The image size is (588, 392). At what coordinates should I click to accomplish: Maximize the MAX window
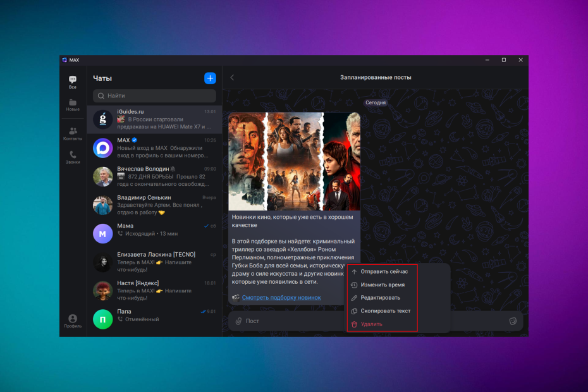[504, 60]
